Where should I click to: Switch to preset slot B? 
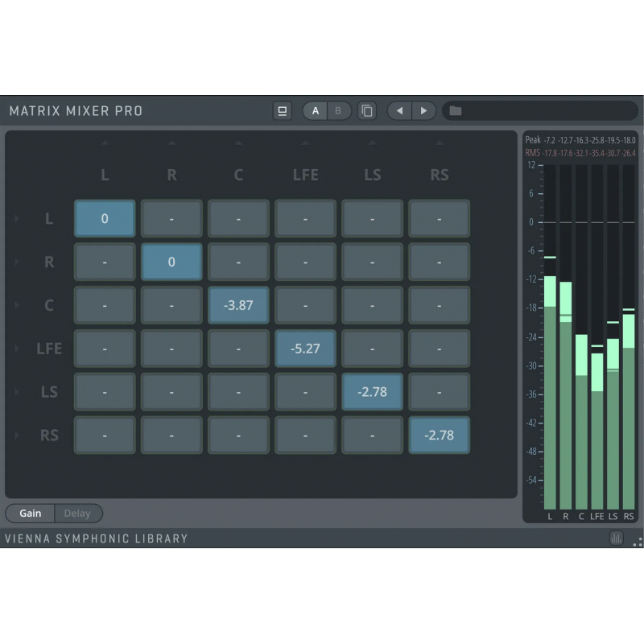pos(338,111)
